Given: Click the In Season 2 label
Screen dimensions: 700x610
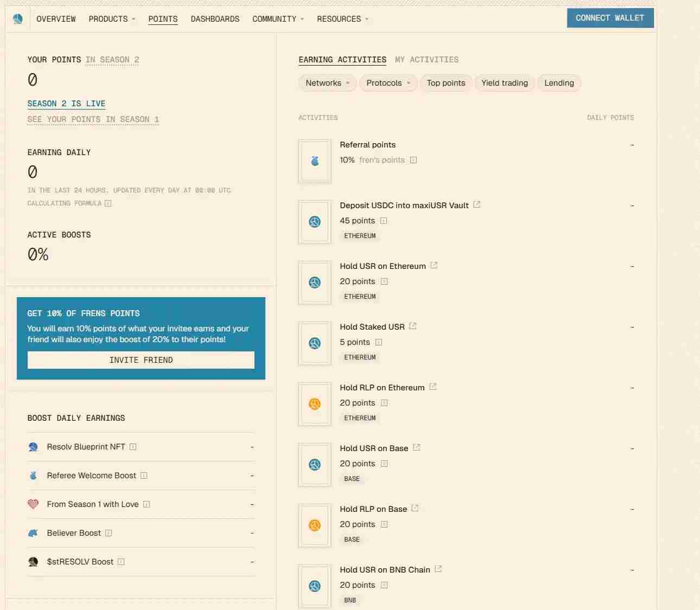Looking at the screenshot, I should coord(112,60).
